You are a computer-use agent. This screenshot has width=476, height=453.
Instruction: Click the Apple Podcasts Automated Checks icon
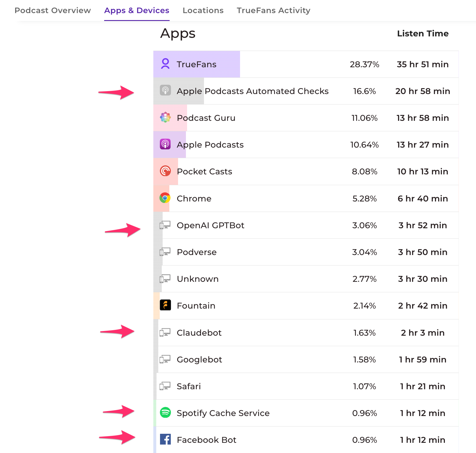[x=165, y=91]
